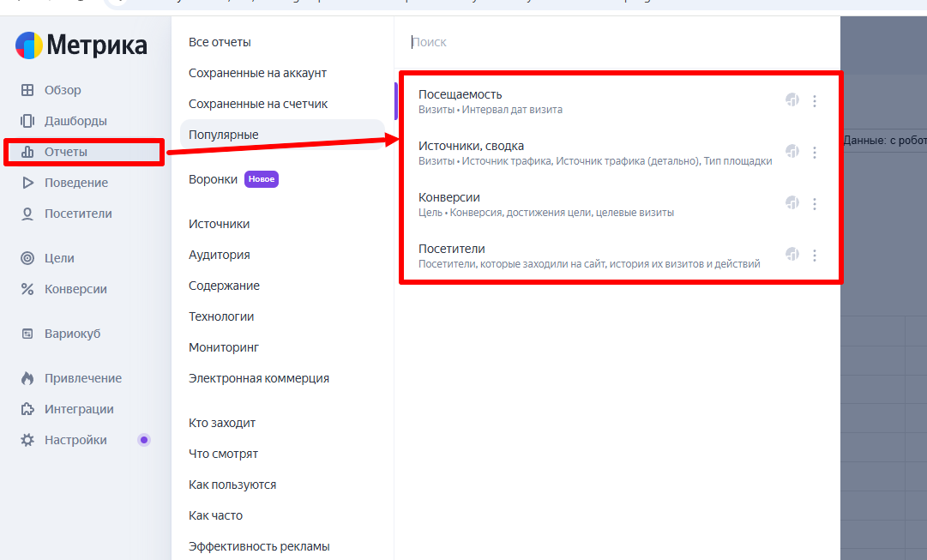Click the Метрика logo icon
This screenshot has height=560, width=927.
(29, 45)
